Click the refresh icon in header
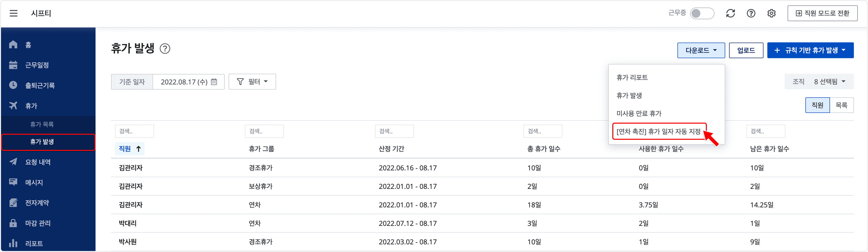This screenshot has height=252, width=868. pyautogui.click(x=730, y=13)
